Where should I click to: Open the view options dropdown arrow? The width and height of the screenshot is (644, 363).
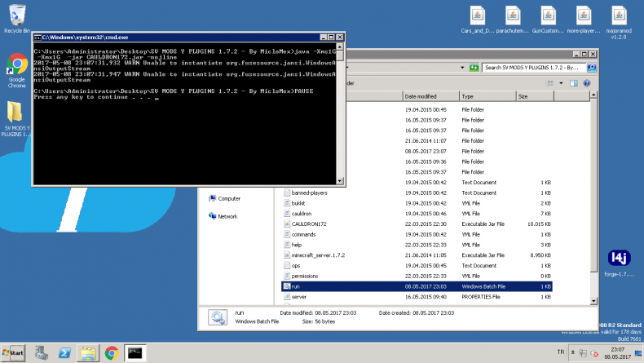pos(561,83)
